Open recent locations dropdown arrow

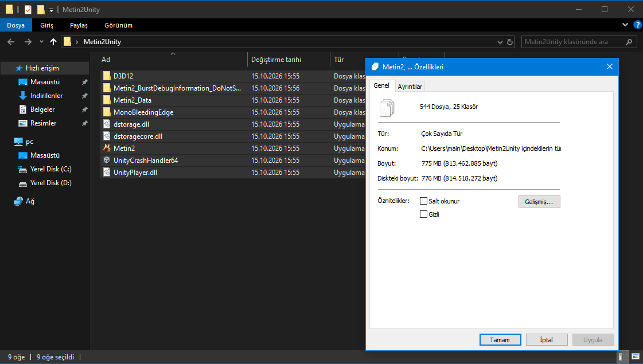41,42
